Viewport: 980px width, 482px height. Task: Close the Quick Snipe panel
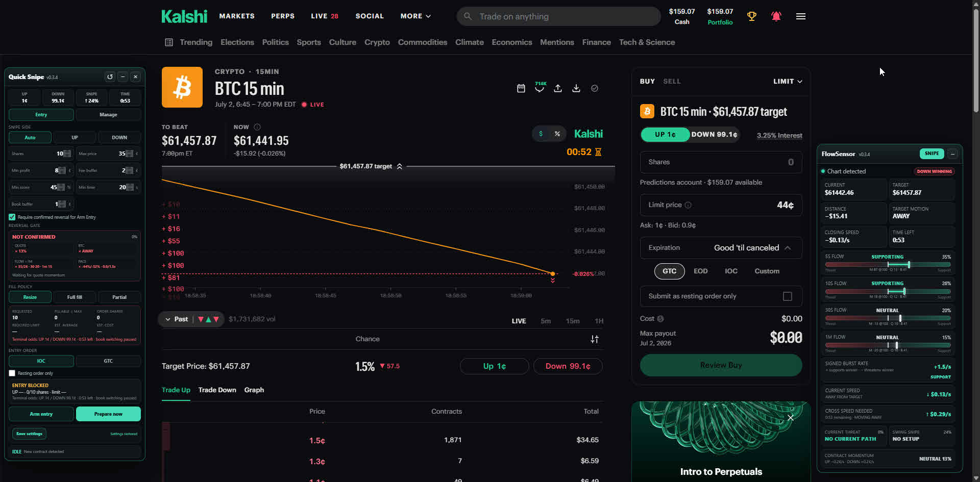[135, 77]
